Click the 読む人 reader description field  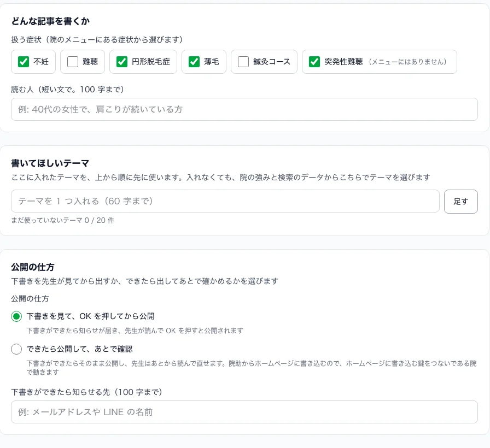pyautogui.click(x=244, y=109)
